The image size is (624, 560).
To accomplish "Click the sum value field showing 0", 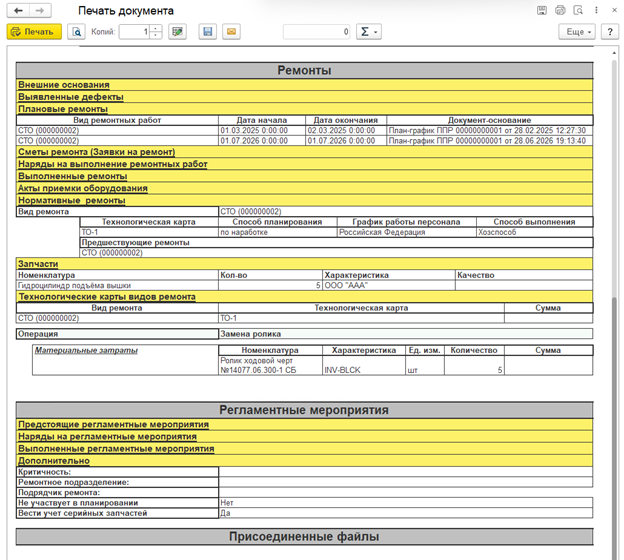I will click(317, 32).
